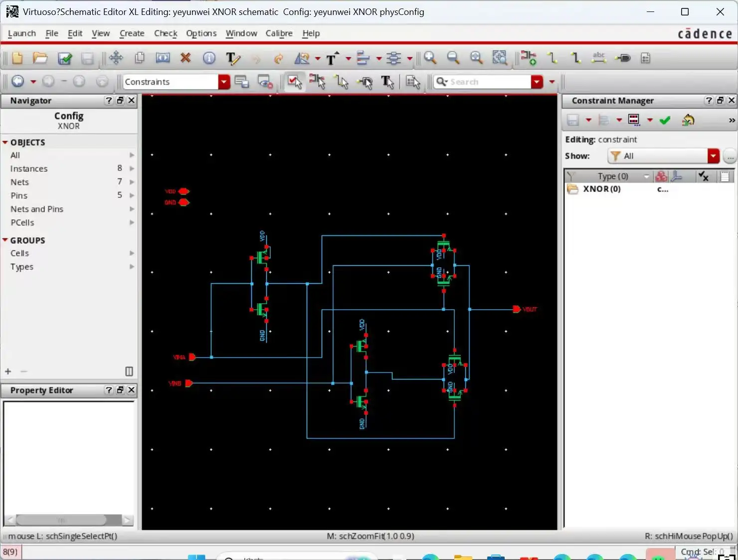Click the Zoom Out magnifier
738x560 pixels.
click(x=453, y=58)
